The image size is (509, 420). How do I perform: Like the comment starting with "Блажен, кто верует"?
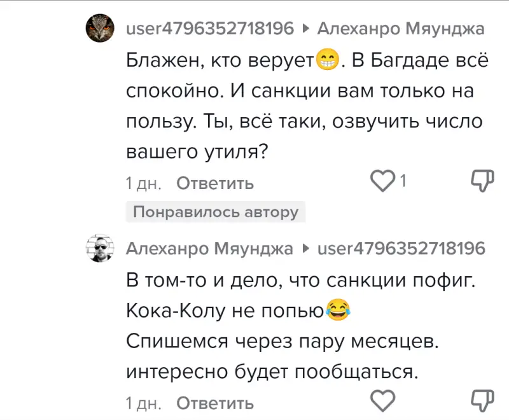[x=383, y=183]
